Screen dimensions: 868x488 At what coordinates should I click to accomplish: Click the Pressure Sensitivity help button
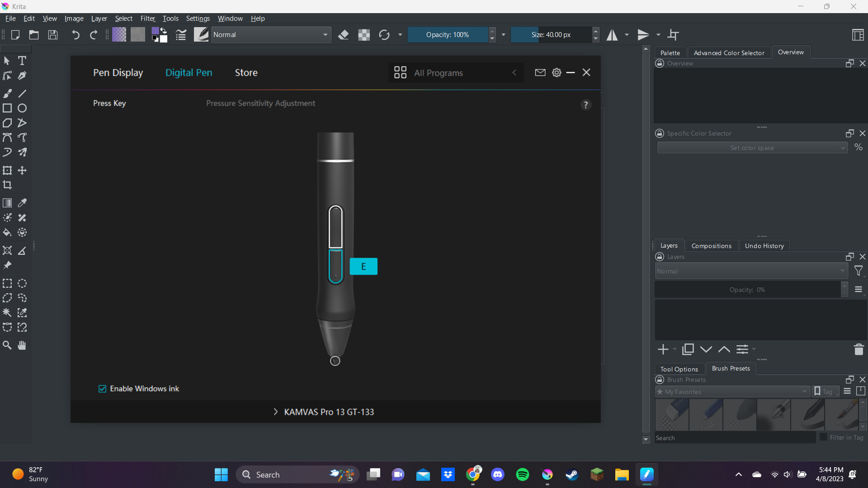click(x=586, y=104)
